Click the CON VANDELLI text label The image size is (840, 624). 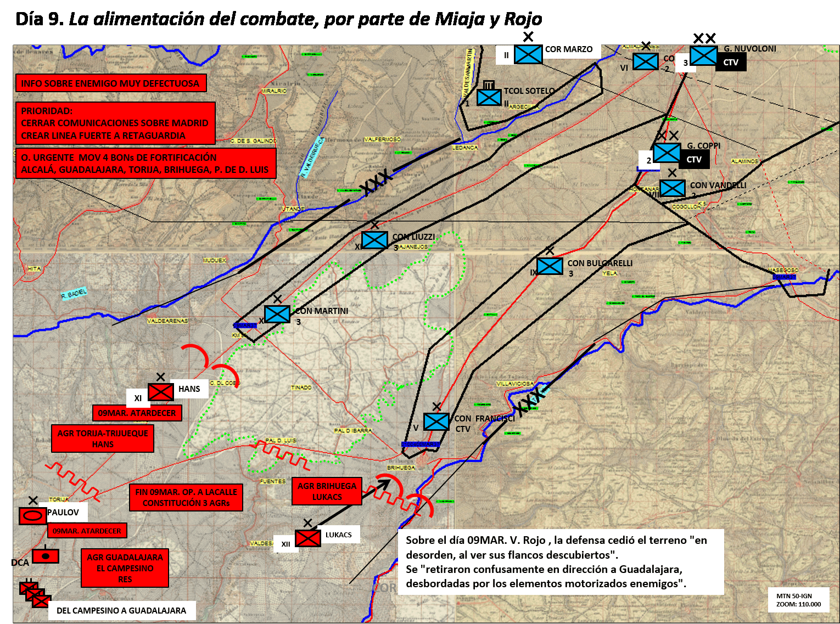(x=718, y=185)
